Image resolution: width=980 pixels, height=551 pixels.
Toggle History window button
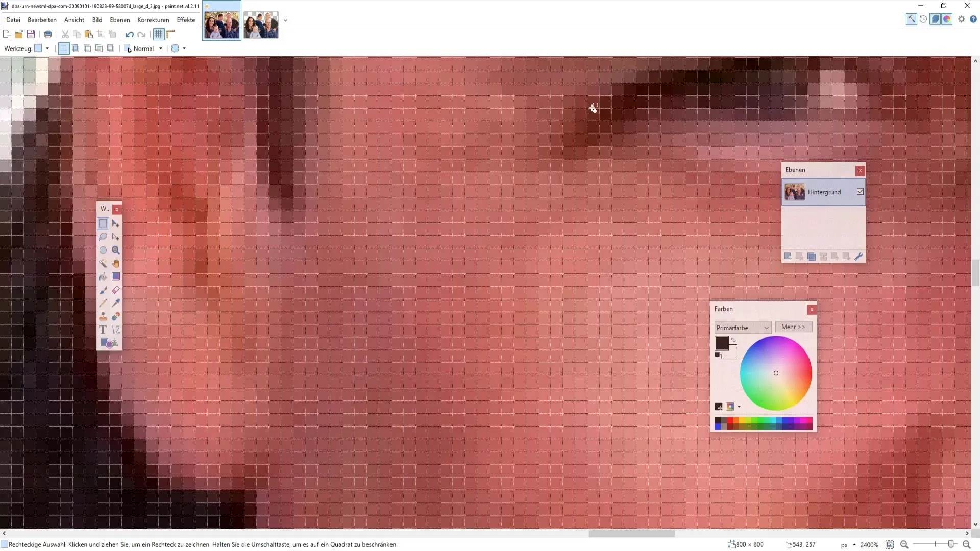point(923,19)
